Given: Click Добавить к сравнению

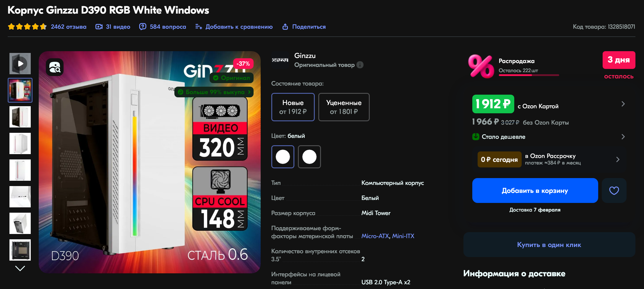Looking at the screenshot, I should (239, 27).
